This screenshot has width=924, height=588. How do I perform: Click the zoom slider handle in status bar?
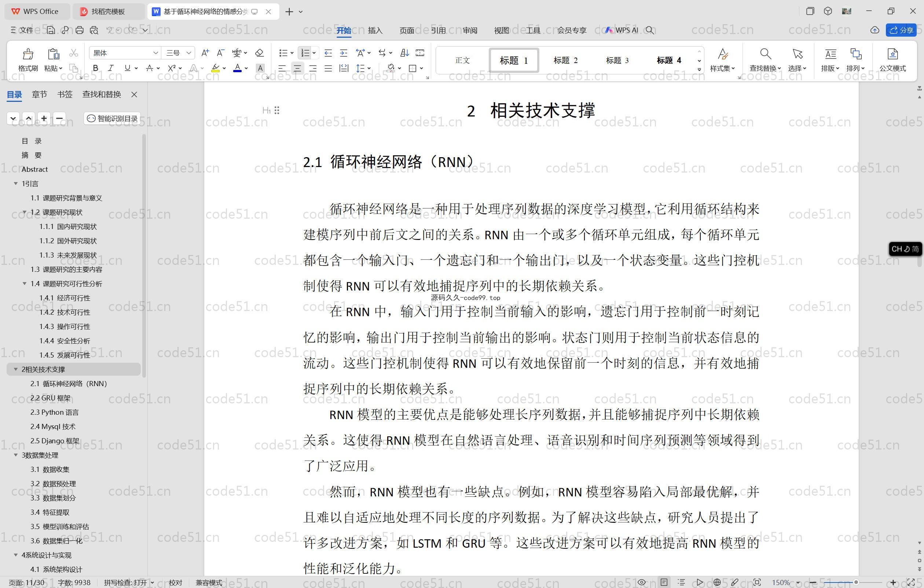[x=856, y=583]
